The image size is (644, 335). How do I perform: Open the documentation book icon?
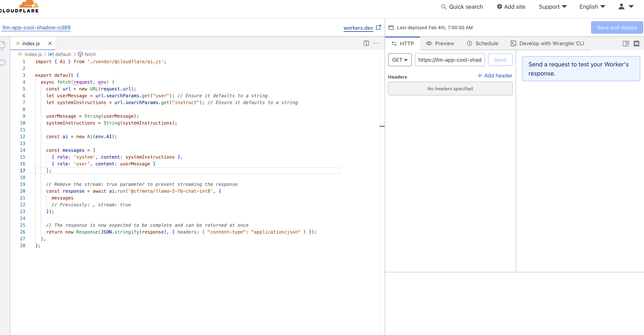625,44
